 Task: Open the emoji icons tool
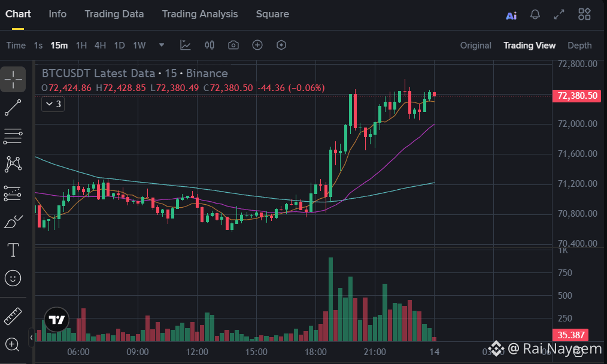tap(13, 278)
